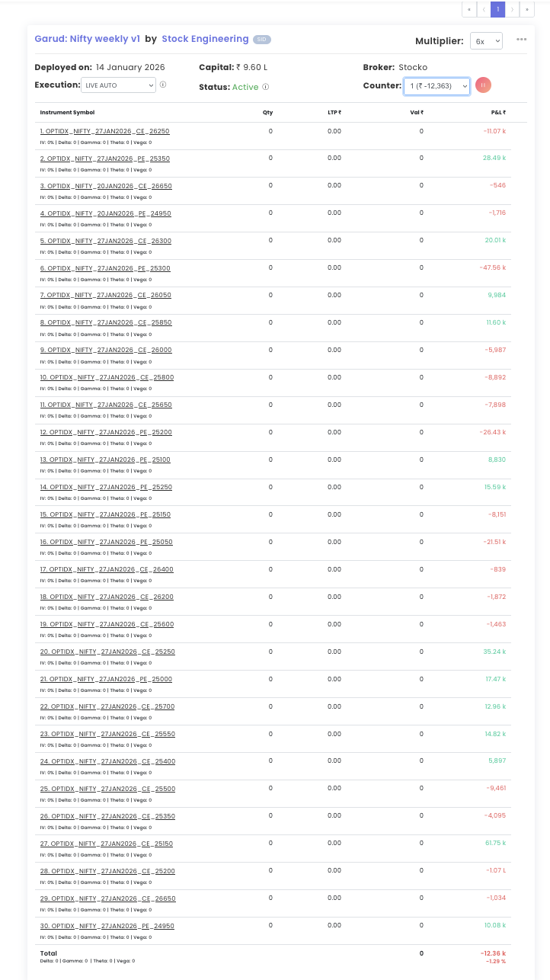Open instrument NIFTY 27JAN2026 CE 26250
Screen dimensions: 550x980
click(105, 131)
